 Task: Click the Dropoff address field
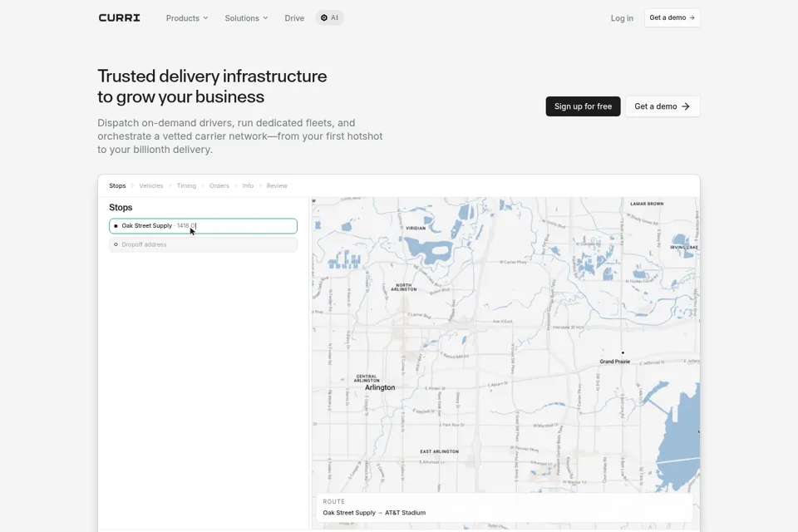pyautogui.click(x=203, y=244)
